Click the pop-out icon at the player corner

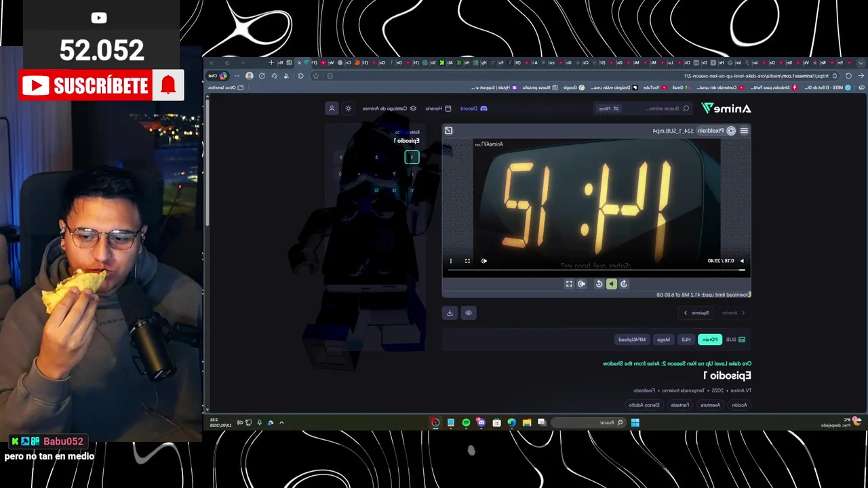(448, 131)
